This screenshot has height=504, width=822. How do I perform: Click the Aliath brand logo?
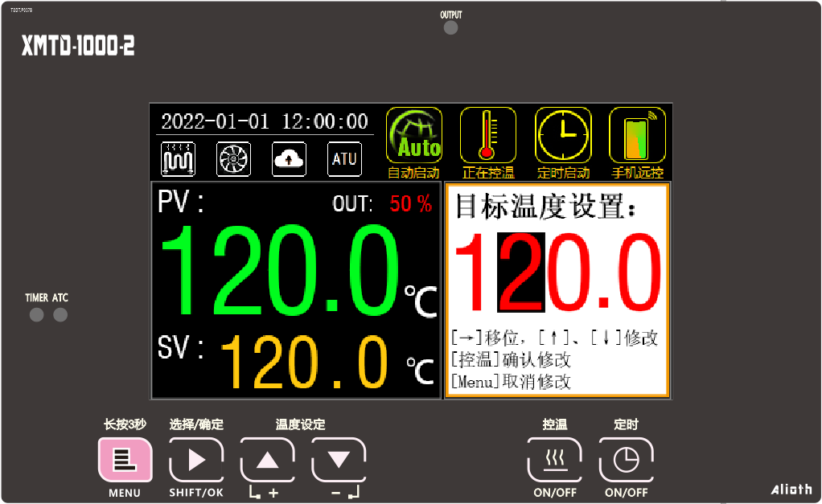[791, 490]
